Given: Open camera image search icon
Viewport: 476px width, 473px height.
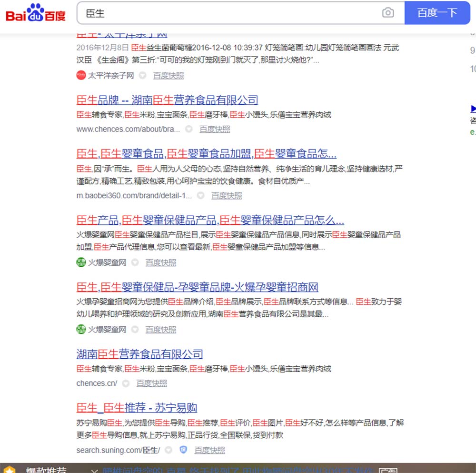Looking at the screenshot, I should (388, 13).
